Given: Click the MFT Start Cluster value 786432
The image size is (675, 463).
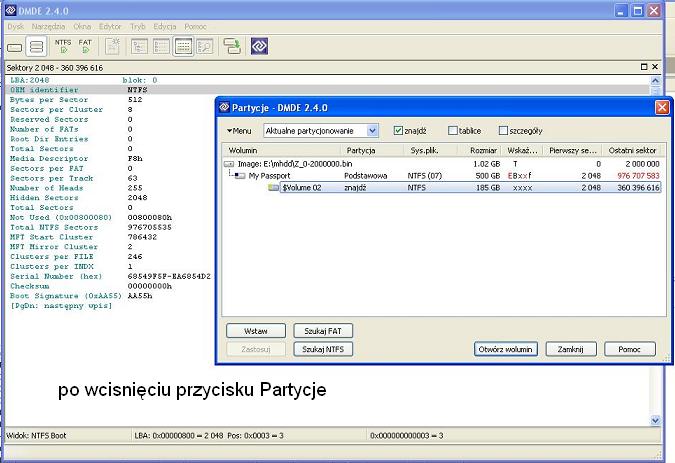Looking at the screenshot, I should 142,237.
